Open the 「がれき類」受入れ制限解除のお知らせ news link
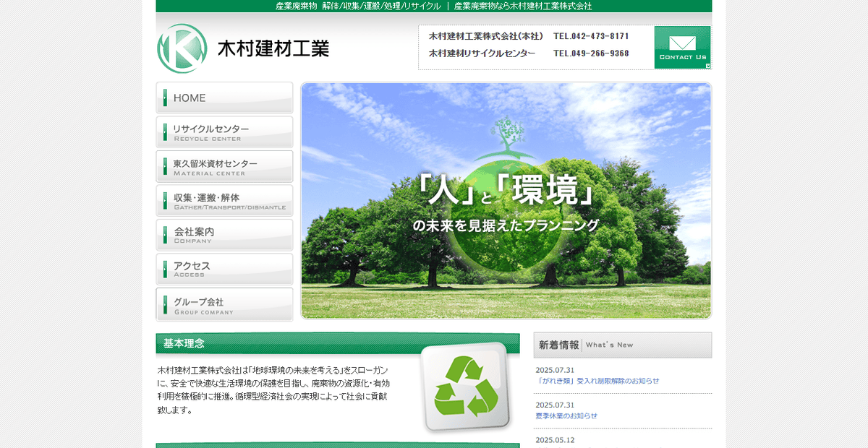The width and height of the screenshot is (868, 448). click(598, 381)
